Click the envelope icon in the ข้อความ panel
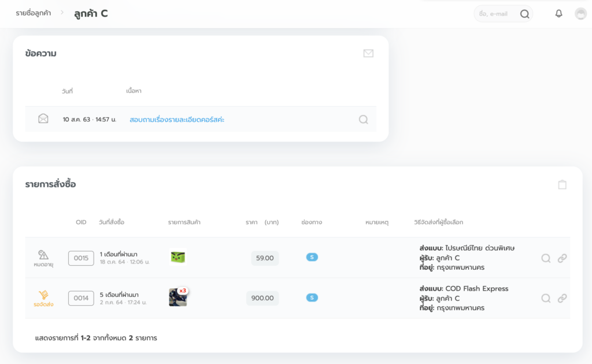This screenshot has width=592, height=364. (x=368, y=54)
